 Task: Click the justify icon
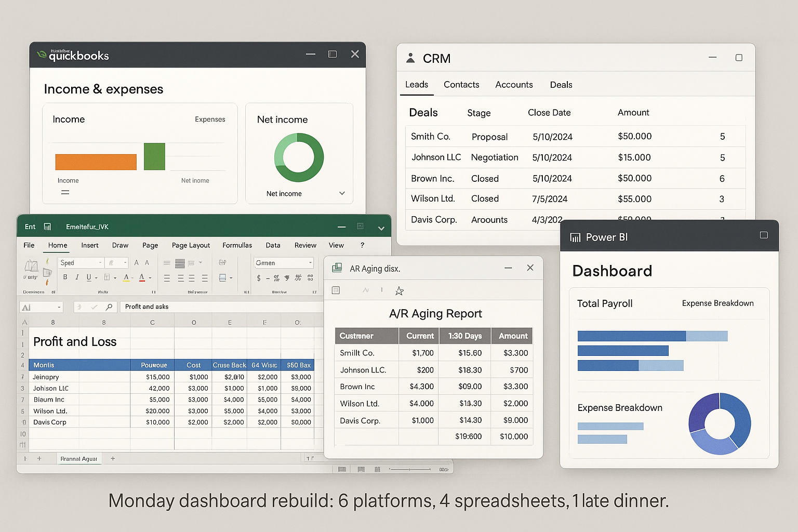(205, 278)
